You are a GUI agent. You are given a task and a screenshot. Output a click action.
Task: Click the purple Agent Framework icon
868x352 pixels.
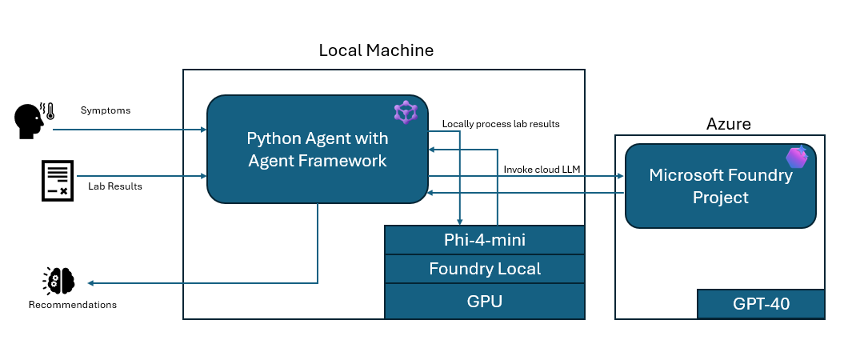point(406,112)
